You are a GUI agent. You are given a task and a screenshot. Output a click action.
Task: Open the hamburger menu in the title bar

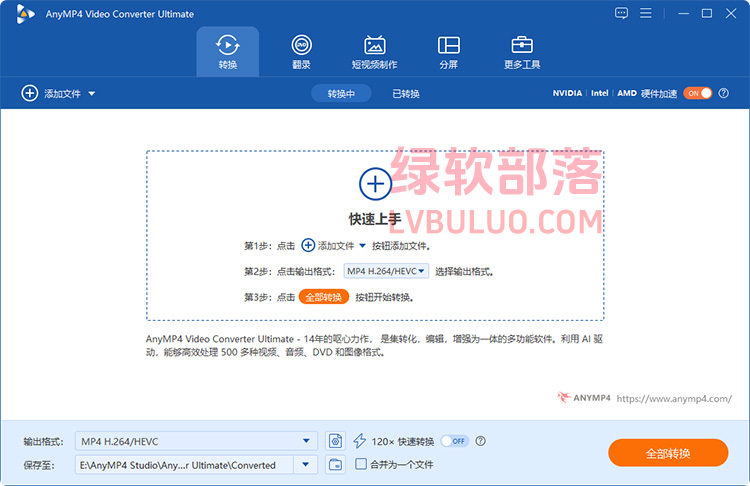pos(646,13)
